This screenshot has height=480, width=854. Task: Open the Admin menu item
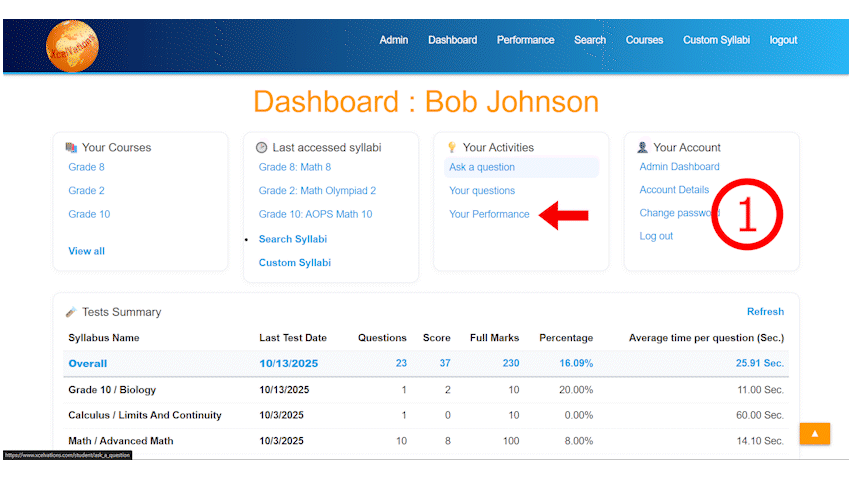point(394,40)
